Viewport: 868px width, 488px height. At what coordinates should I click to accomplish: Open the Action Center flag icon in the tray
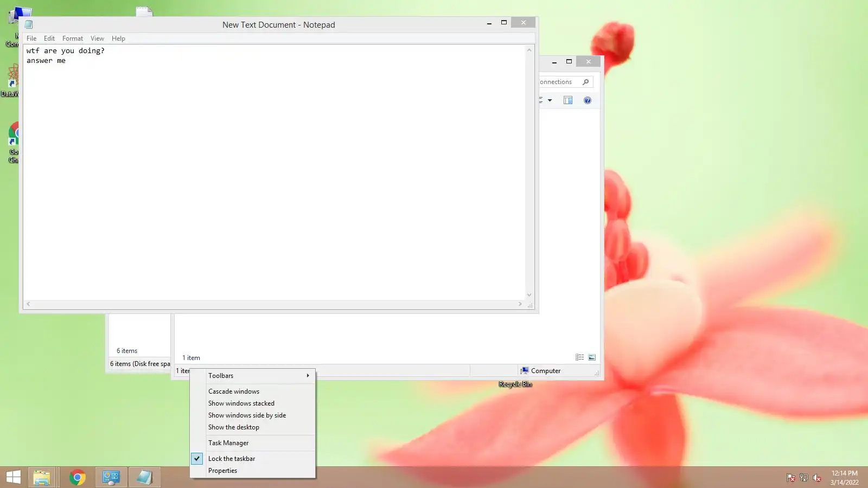point(791,478)
